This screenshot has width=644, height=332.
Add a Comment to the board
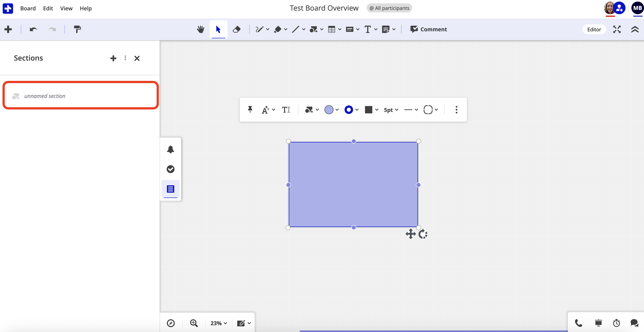click(x=429, y=29)
